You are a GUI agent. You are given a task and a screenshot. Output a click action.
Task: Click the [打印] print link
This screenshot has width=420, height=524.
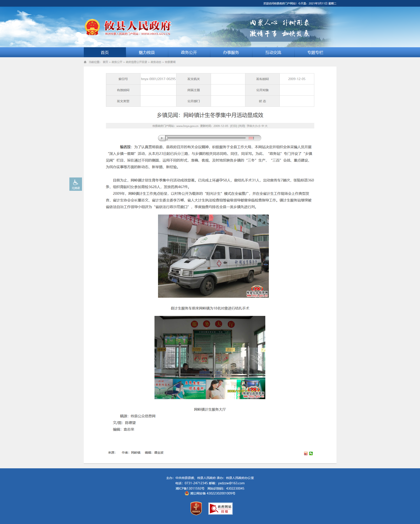pyautogui.click(x=233, y=126)
